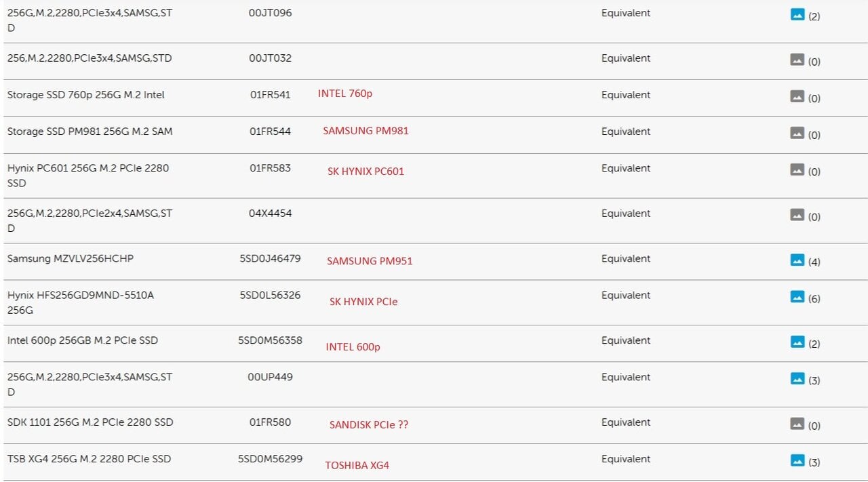Open images for part 00JT096
Viewport: 868px width, 482px height.
(x=797, y=14)
